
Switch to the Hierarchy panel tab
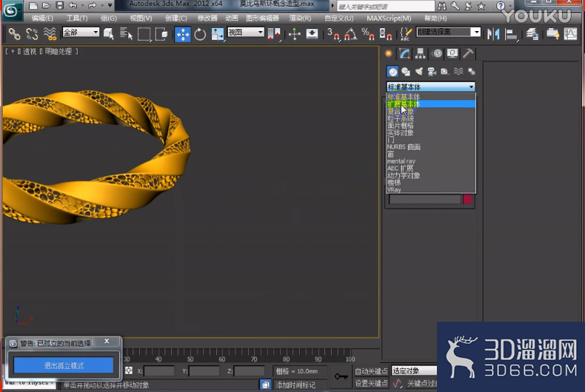[421, 54]
